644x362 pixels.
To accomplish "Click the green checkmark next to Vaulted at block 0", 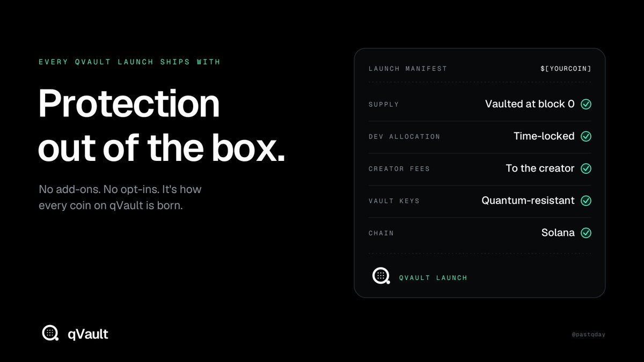I will 586,104.
